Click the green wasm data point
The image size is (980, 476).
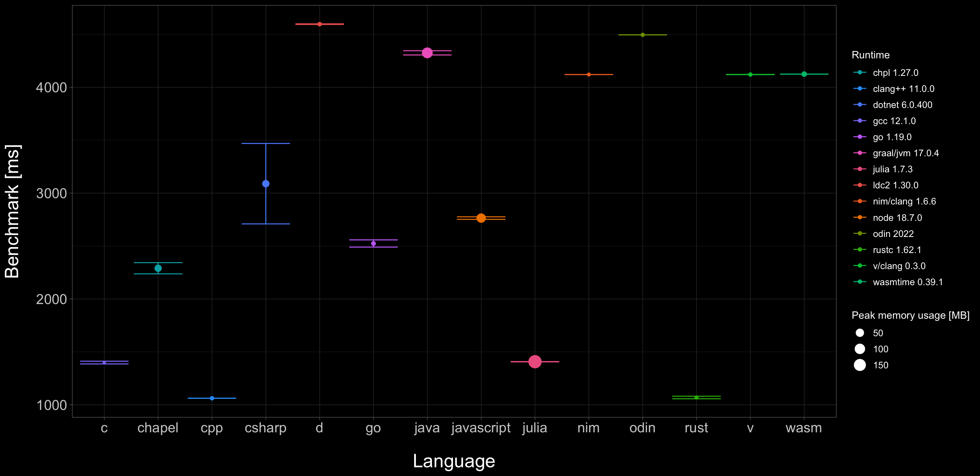(x=804, y=74)
